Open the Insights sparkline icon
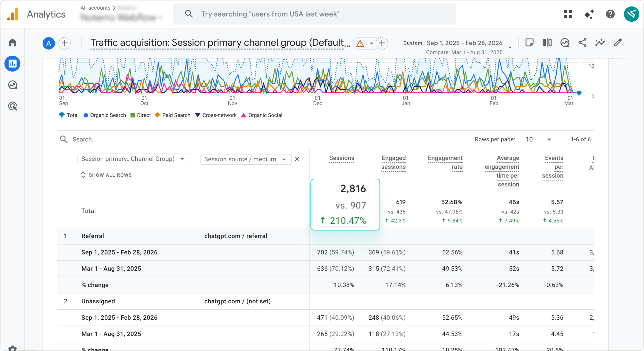644x351 pixels. (x=600, y=43)
